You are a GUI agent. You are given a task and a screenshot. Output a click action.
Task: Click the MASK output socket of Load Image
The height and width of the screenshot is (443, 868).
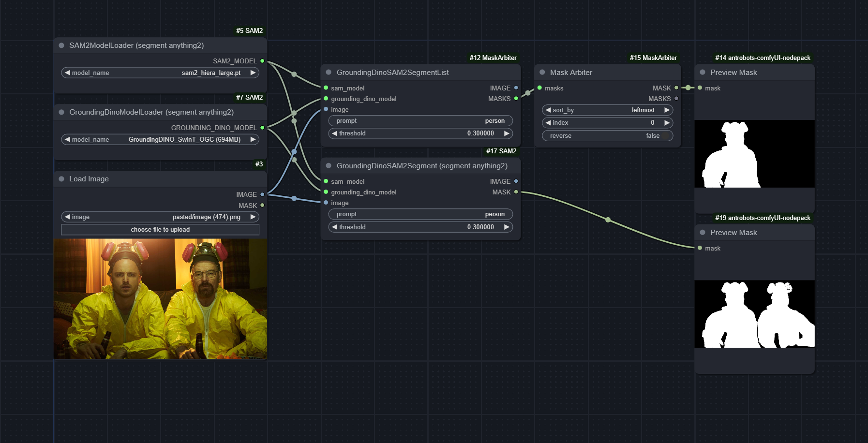tap(262, 206)
